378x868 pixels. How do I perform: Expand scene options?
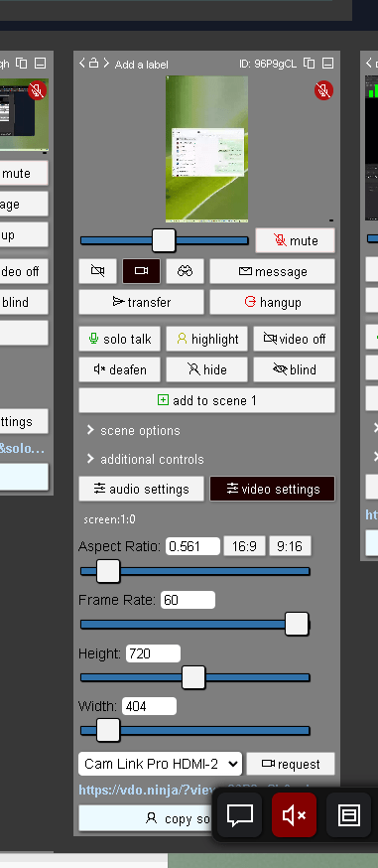coord(134,431)
